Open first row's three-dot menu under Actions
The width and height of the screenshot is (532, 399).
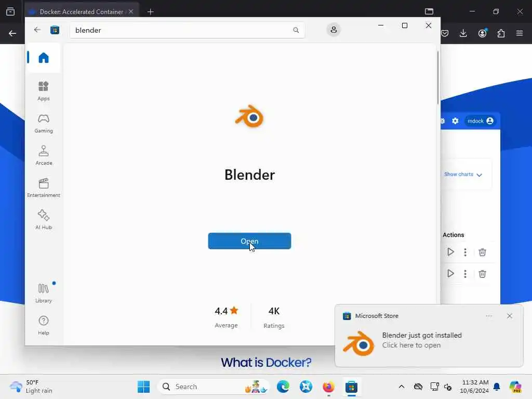pos(465,252)
